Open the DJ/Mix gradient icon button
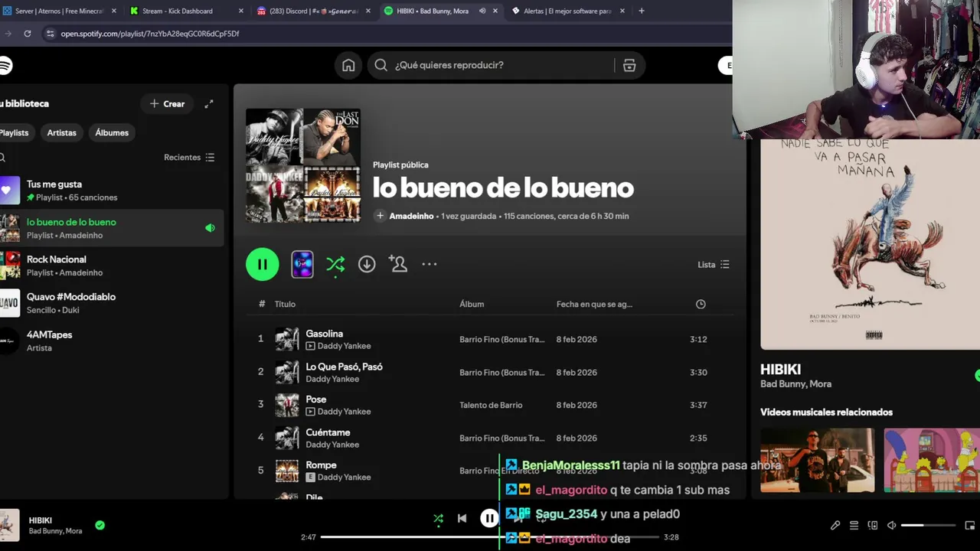 [302, 265]
